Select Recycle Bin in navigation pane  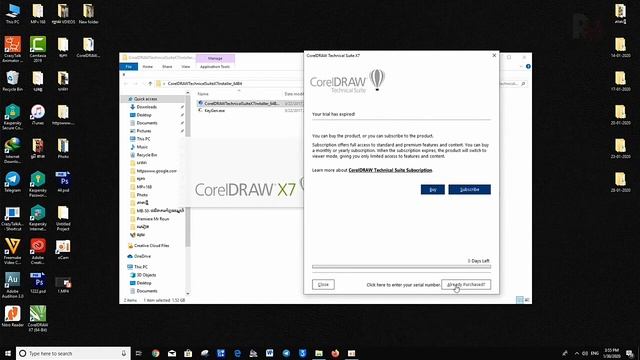(147, 155)
